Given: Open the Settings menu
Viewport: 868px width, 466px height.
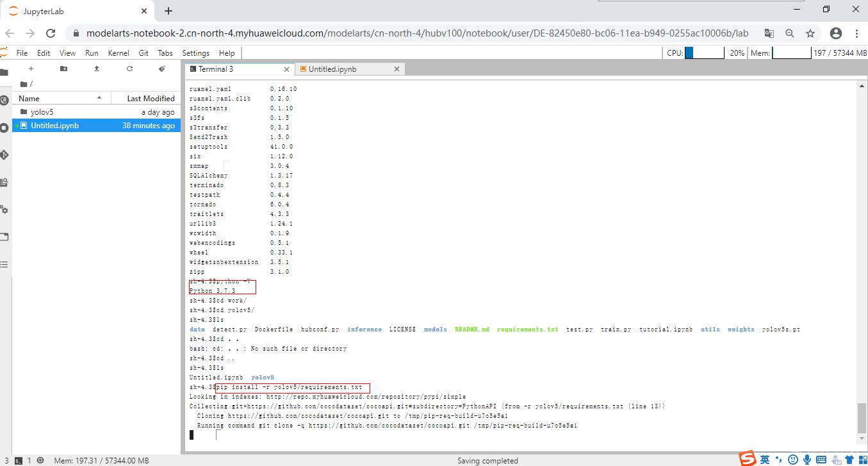Looking at the screenshot, I should click(x=195, y=53).
